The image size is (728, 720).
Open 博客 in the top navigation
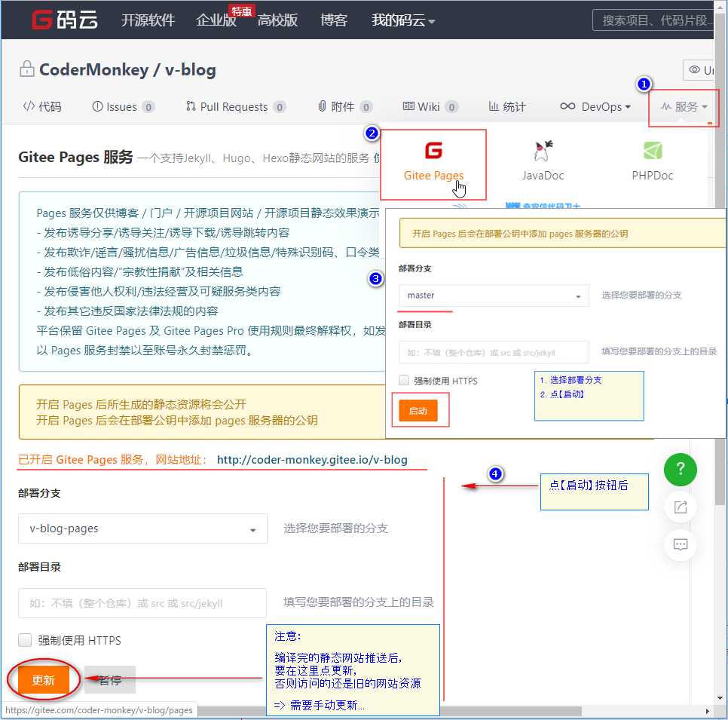(334, 20)
